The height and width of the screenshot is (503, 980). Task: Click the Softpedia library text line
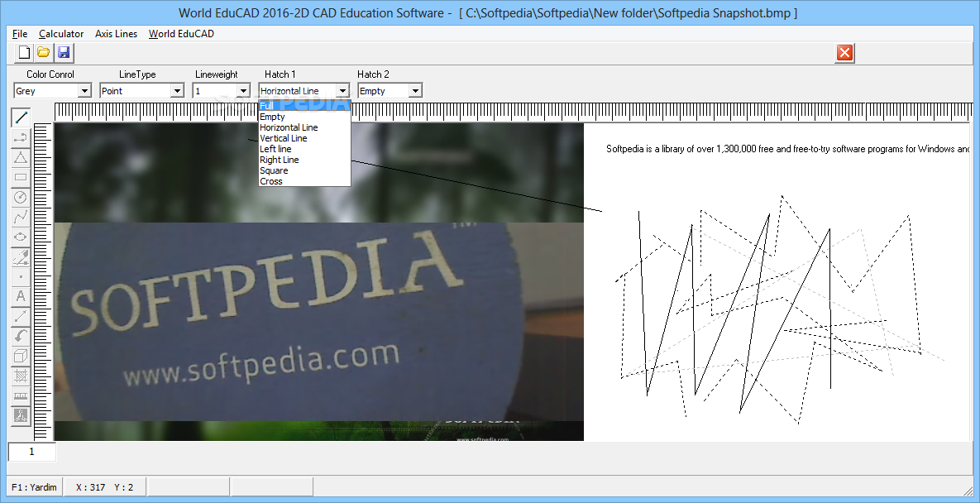pos(788,149)
